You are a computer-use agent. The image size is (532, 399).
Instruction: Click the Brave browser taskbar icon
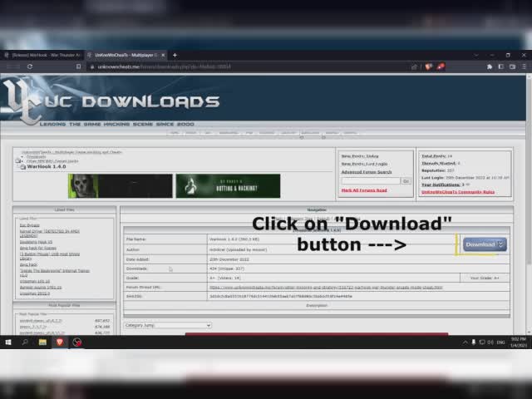[x=60, y=342]
